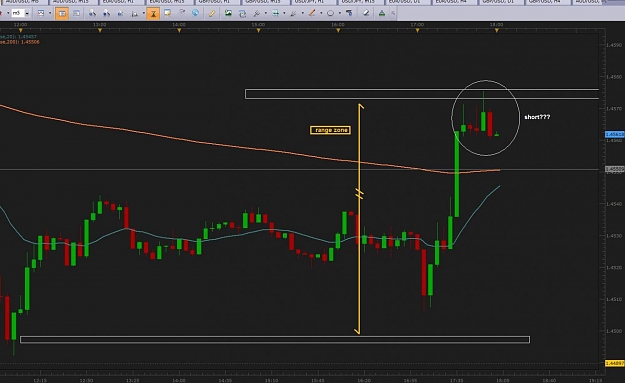
Task: Click the yellow 1.44897 price label
Action: tap(615, 363)
